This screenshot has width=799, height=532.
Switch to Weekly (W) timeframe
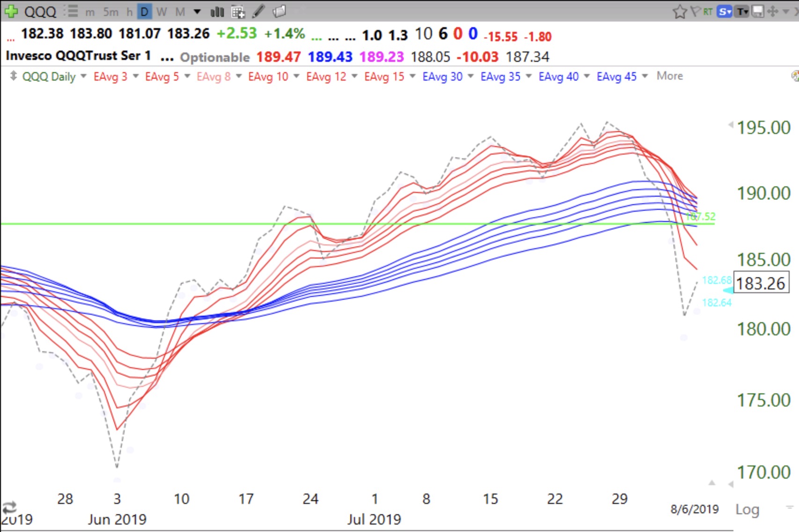point(162,12)
